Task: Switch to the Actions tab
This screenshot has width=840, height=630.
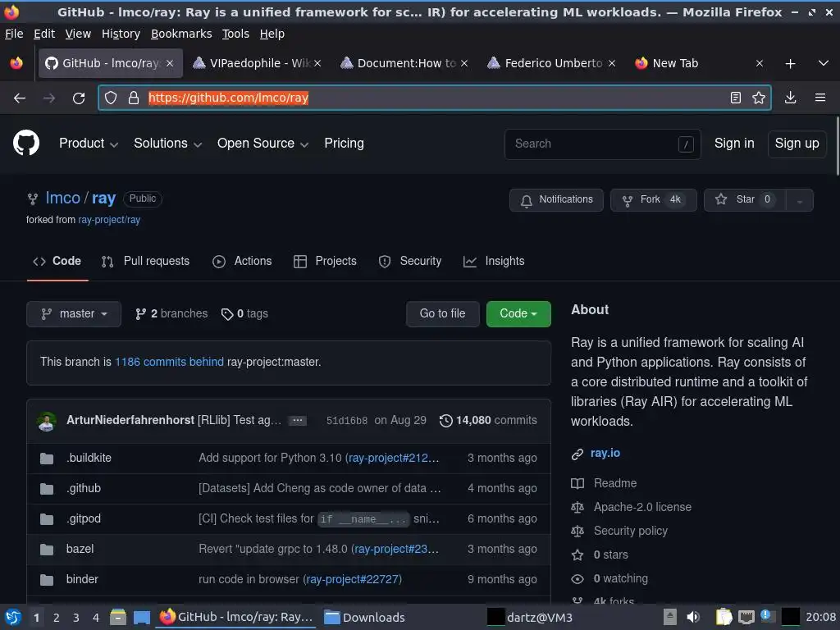Action: (x=242, y=262)
